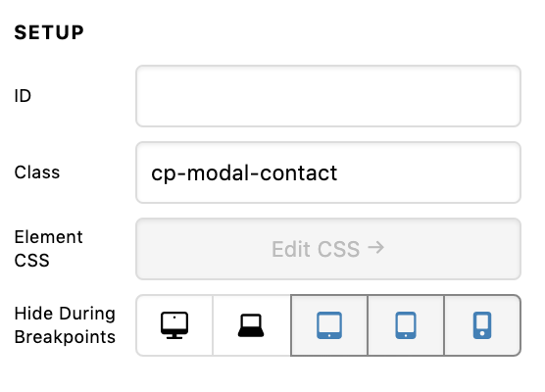This screenshot has width=545, height=392.
Task: Click the desktop monitor breakpoint icon
Action: [x=174, y=325]
